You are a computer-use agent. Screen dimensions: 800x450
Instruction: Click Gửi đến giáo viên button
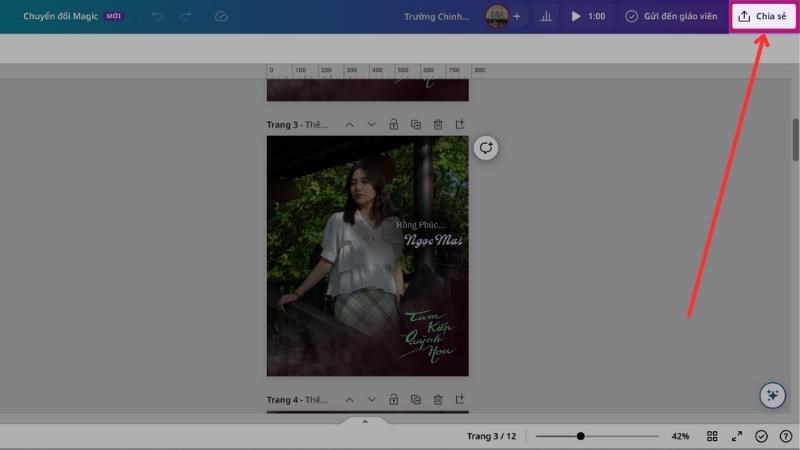coord(671,16)
